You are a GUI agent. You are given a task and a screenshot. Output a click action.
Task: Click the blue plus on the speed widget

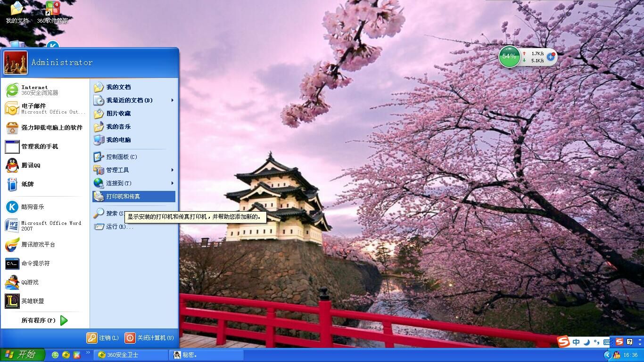click(551, 57)
